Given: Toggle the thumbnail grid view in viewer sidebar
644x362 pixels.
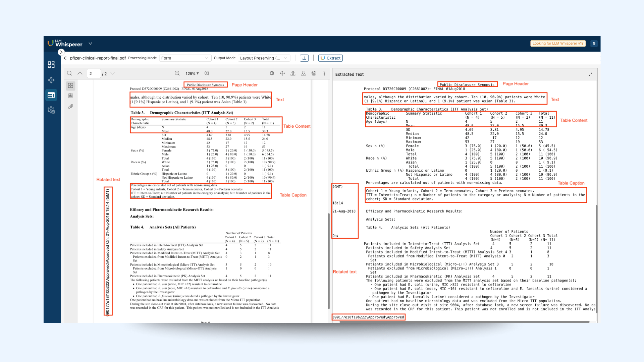Looking at the screenshot, I should point(70,85).
